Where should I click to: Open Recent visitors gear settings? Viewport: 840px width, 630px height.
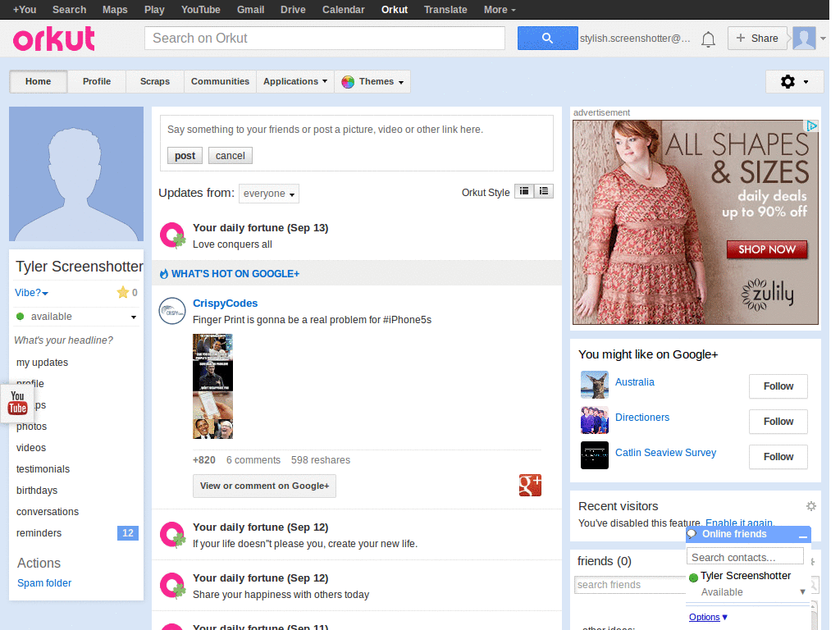click(811, 505)
